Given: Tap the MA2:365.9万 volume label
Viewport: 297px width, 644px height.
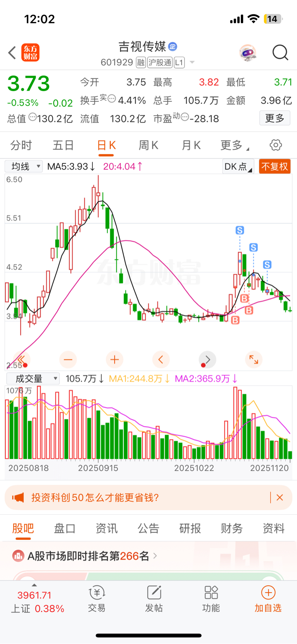Looking at the screenshot, I should pyautogui.click(x=206, y=378).
